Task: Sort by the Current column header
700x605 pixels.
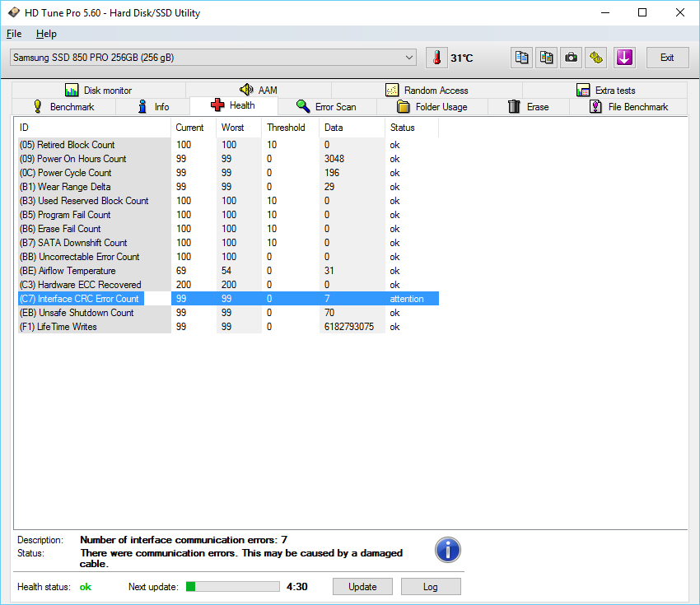Action: pyautogui.click(x=194, y=128)
